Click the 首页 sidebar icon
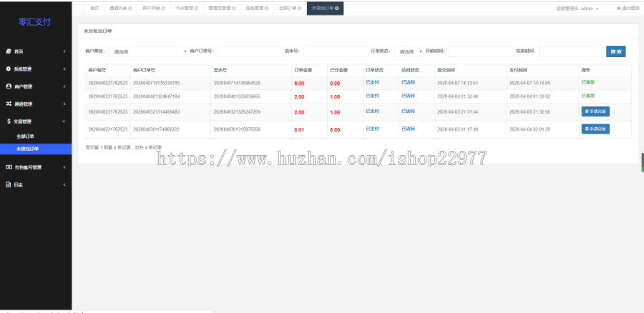The image size is (644, 313). [8, 51]
